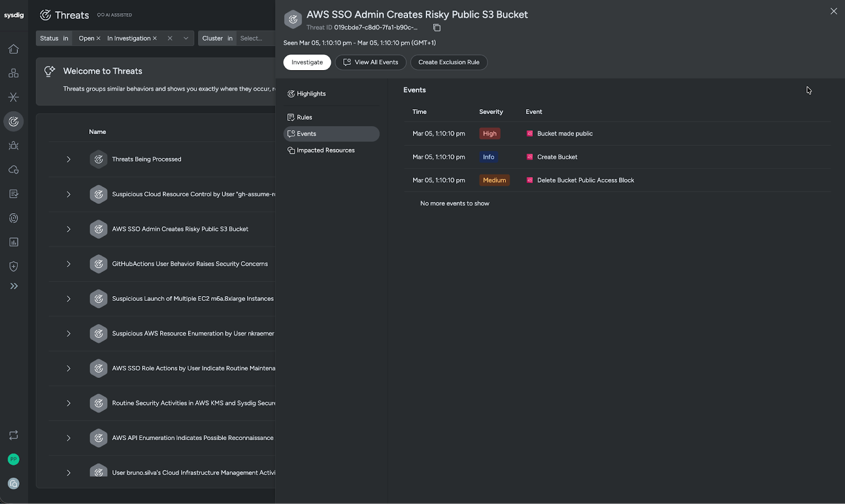Open the cloud posture icon in sidebar
Viewport: 845px width, 504px height.
pos(14,170)
